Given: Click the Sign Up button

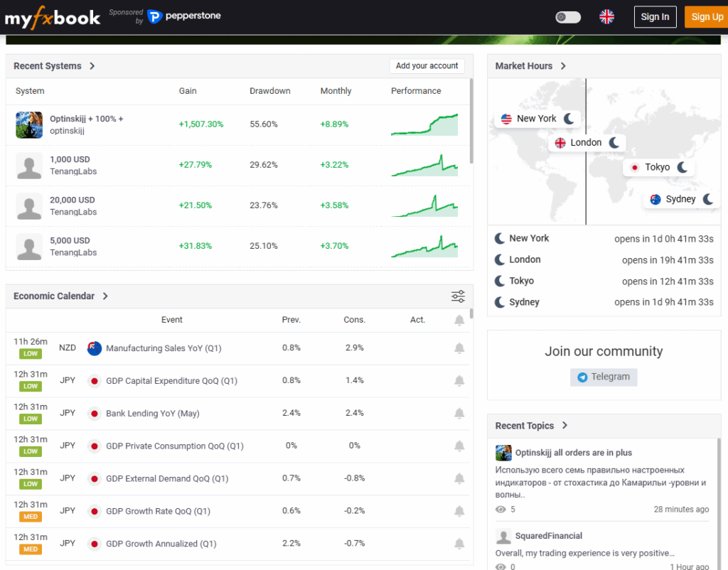Looking at the screenshot, I should 706,17.
